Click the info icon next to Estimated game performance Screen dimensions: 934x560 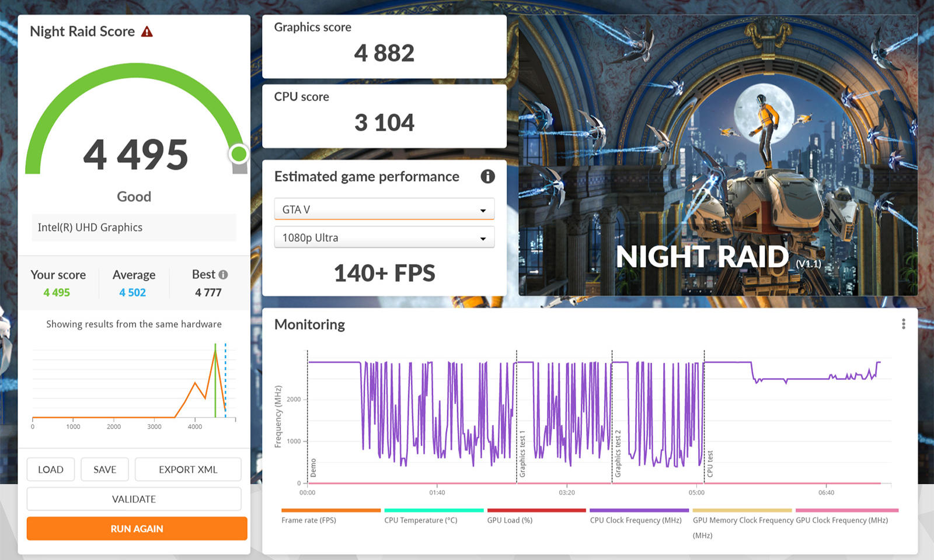coord(487,176)
